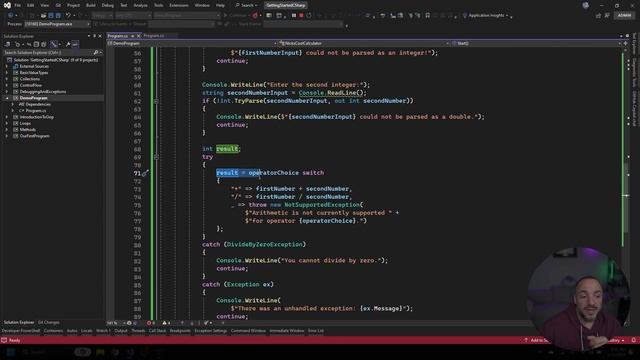Expand the Collections project node
640x360 pixels.
point(7,79)
